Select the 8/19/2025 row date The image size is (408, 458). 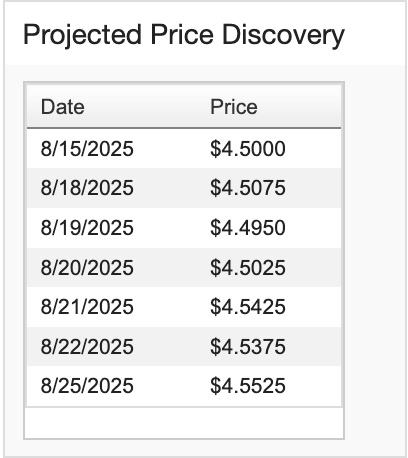pyautogui.click(x=87, y=228)
